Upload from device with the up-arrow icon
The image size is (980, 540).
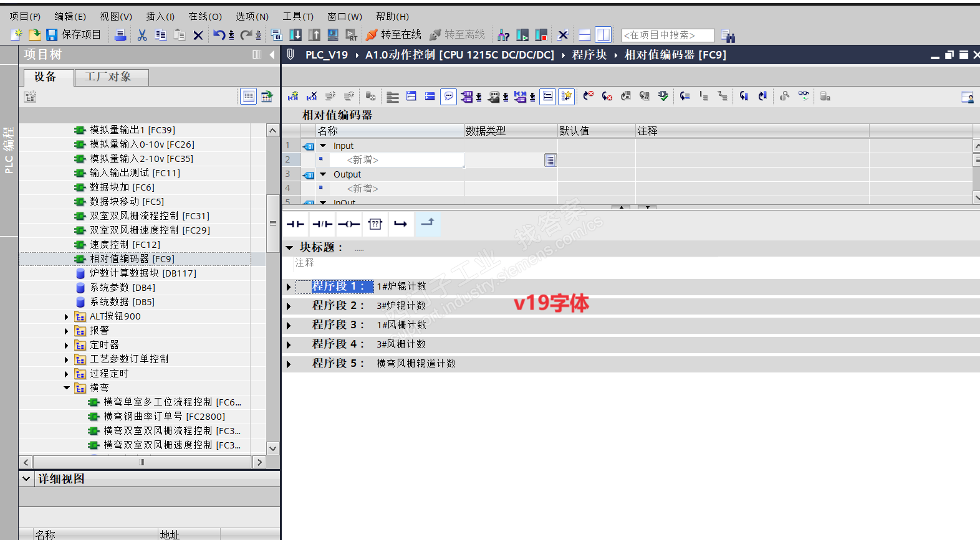[x=314, y=35]
